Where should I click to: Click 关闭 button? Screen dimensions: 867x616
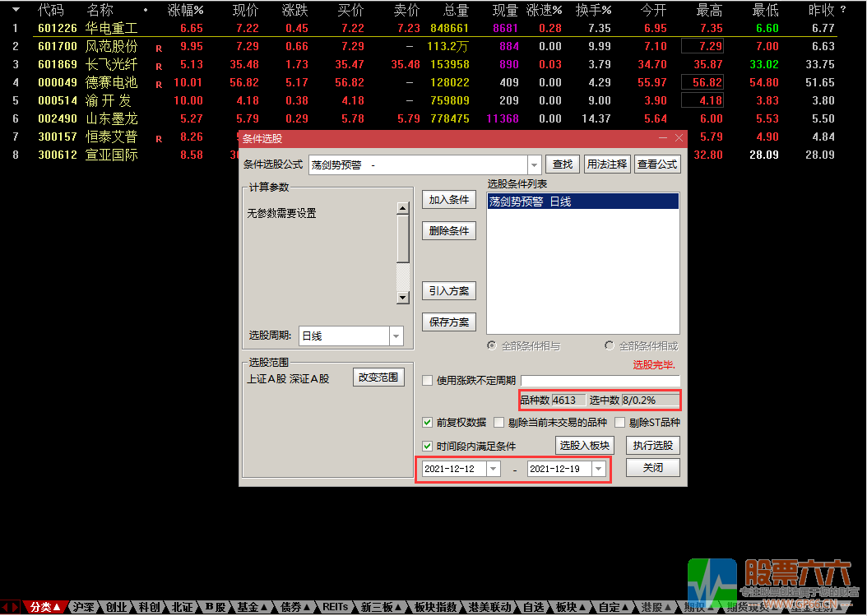pyautogui.click(x=653, y=468)
